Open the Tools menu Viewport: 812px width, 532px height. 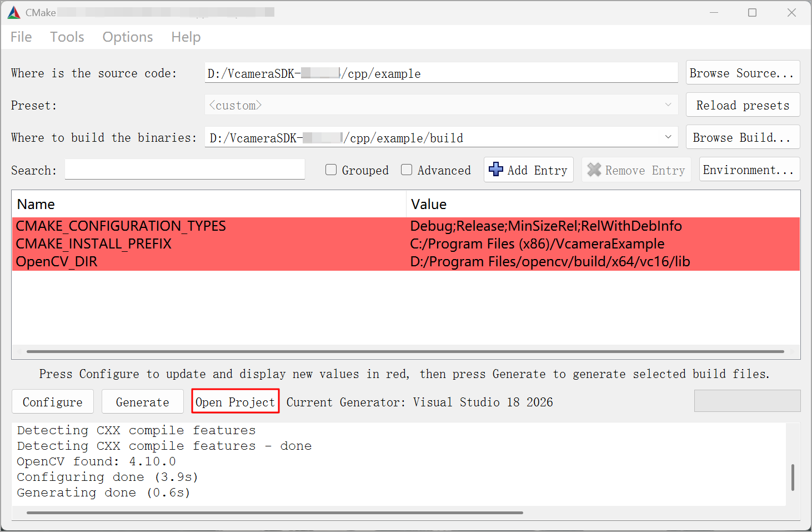click(x=67, y=37)
